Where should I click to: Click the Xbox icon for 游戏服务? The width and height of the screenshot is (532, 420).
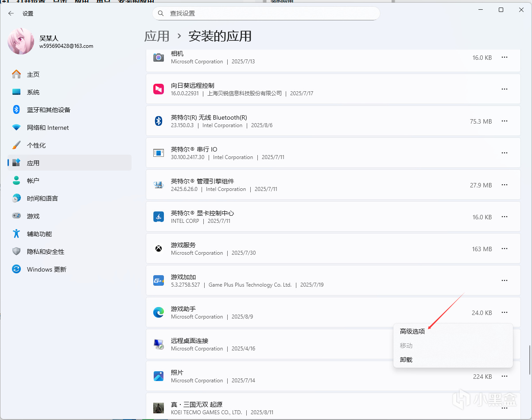pos(159,249)
